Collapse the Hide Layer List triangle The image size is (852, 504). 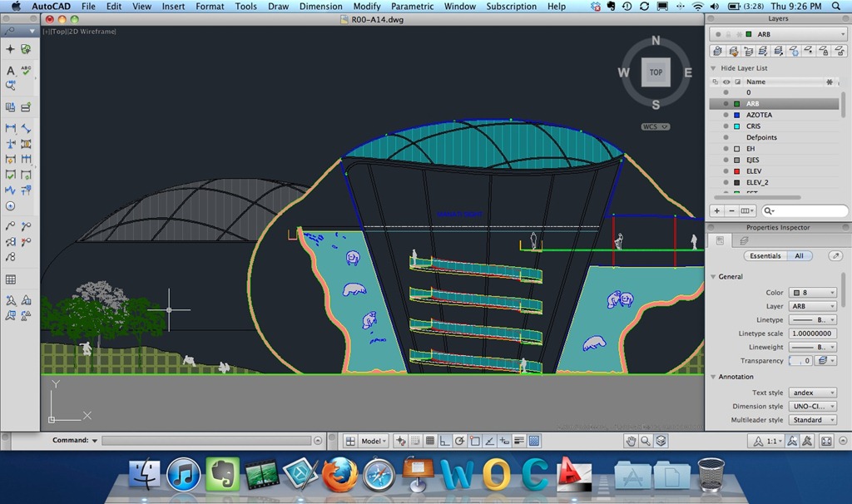click(x=713, y=68)
